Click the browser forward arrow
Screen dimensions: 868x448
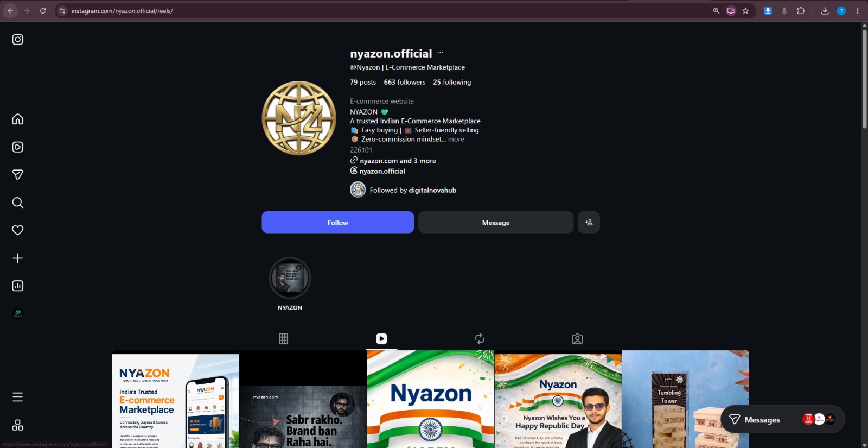[x=27, y=11]
